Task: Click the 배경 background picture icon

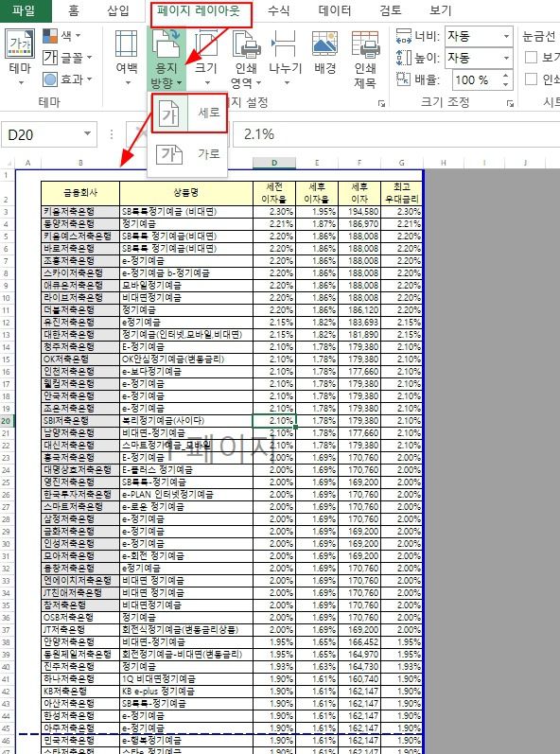Action: pyautogui.click(x=325, y=44)
